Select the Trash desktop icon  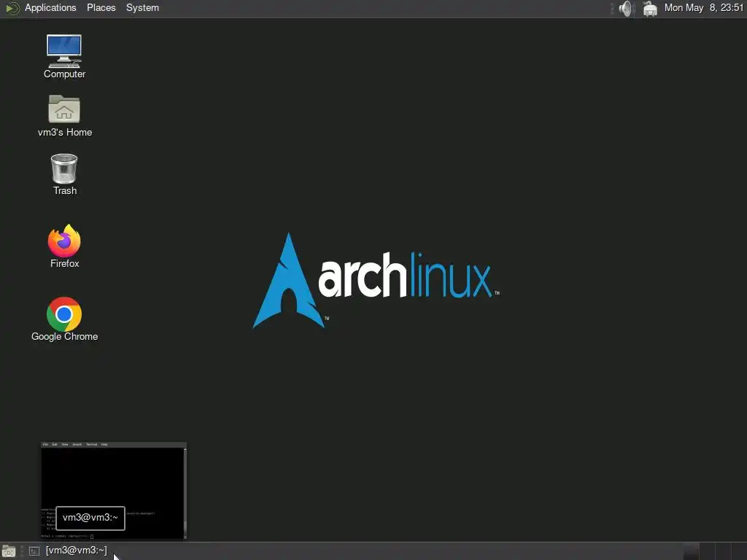pos(64,174)
